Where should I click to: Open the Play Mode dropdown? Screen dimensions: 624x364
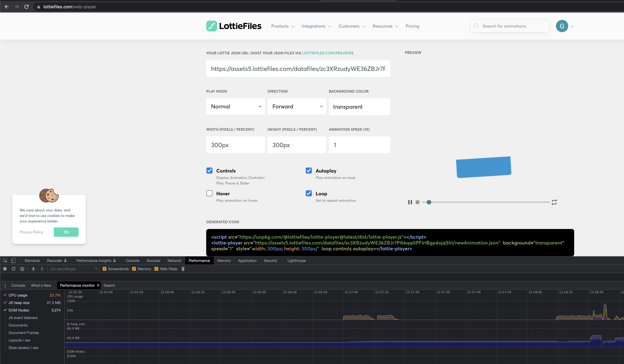(x=235, y=106)
